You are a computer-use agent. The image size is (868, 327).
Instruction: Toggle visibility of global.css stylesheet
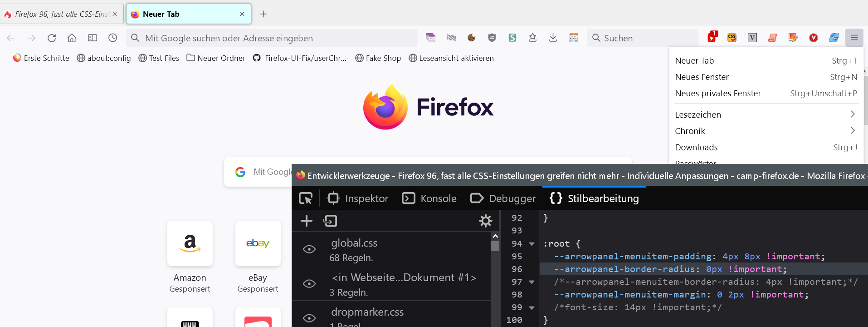point(309,249)
